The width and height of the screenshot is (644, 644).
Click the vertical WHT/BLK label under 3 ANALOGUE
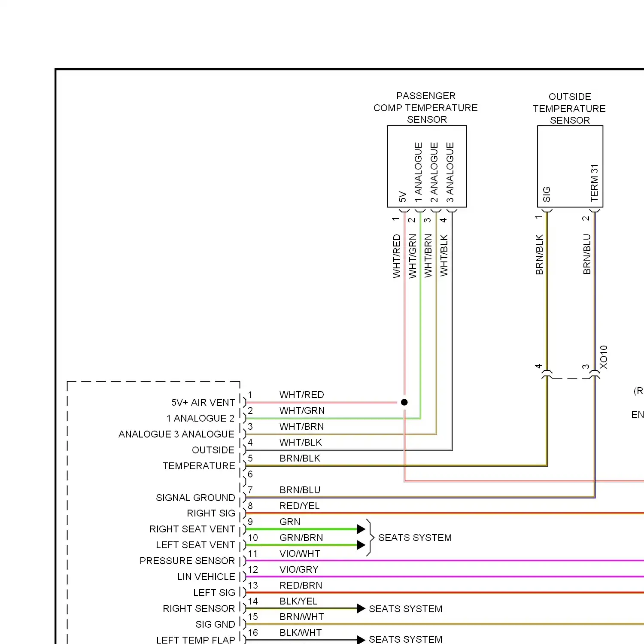coord(444,255)
